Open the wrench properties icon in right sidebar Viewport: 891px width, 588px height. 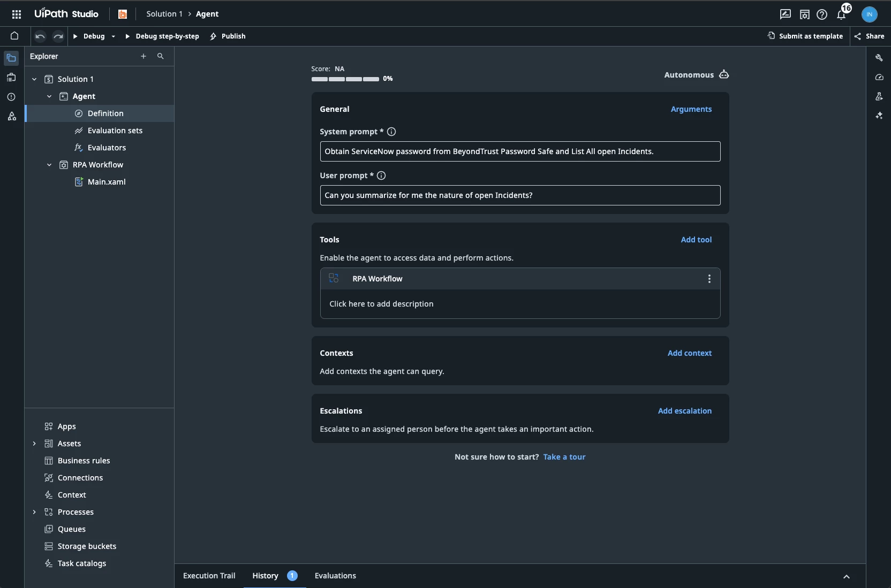pyautogui.click(x=879, y=58)
